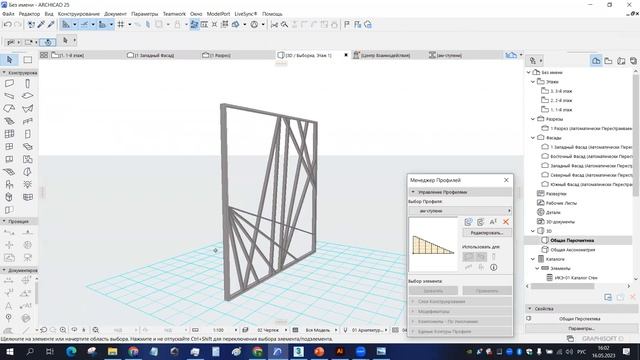
Task: Select the Shell tool in the toolbox
Action: [x=27, y=109]
